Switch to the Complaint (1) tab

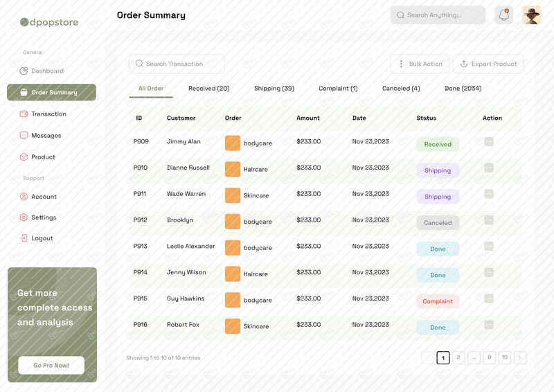click(x=338, y=89)
